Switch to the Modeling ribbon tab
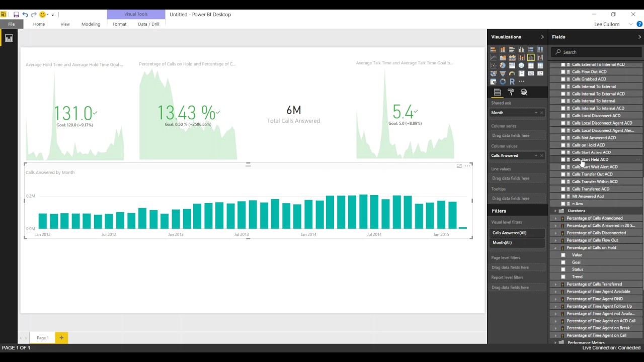The image size is (644, 362). [91, 24]
